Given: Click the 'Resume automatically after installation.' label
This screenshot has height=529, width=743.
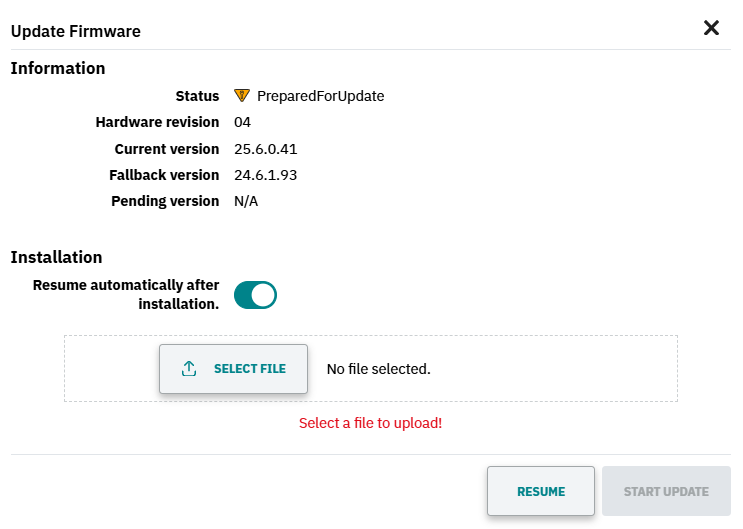Looking at the screenshot, I should [x=126, y=294].
